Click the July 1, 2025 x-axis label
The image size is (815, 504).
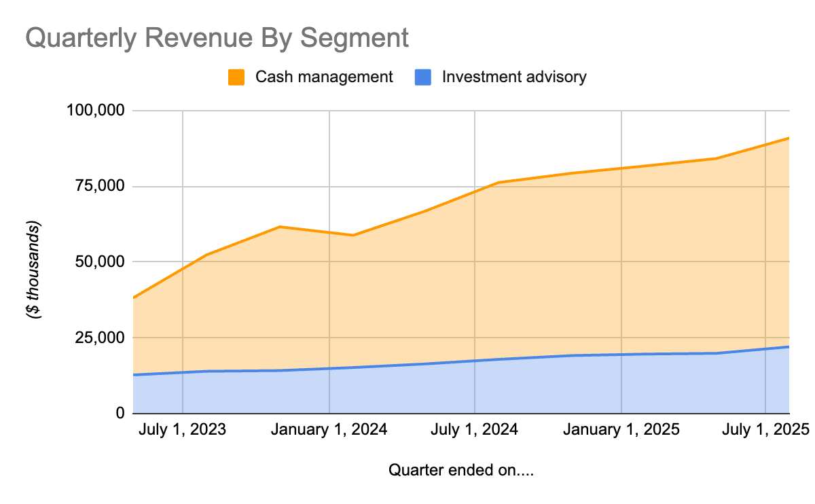(766, 430)
